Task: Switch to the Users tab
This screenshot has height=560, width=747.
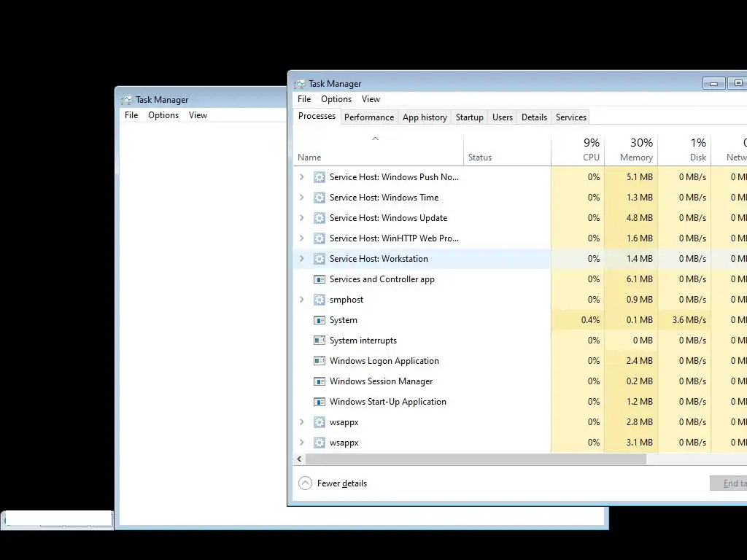Action: coord(503,117)
